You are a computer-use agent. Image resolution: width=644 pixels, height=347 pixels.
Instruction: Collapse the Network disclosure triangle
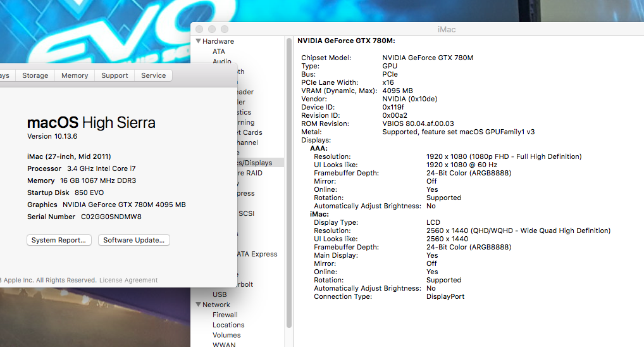(x=199, y=305)
